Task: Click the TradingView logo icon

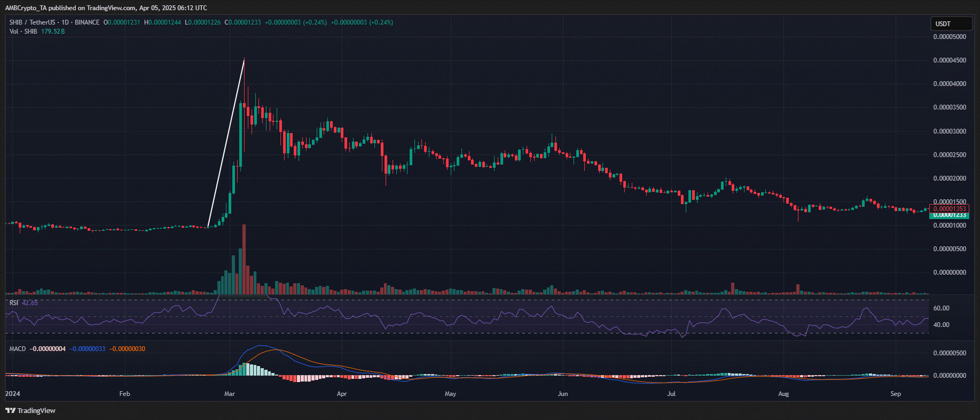Action: 10,410
